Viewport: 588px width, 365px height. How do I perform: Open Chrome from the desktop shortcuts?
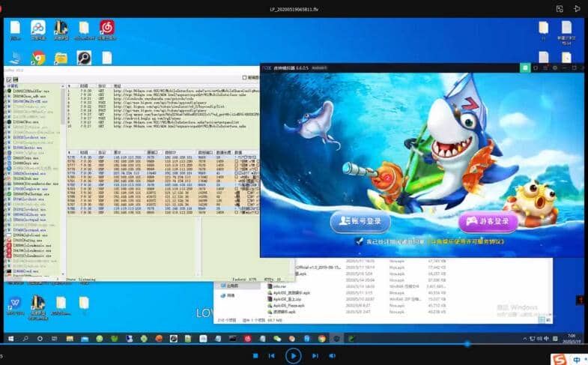pos(38,58)
